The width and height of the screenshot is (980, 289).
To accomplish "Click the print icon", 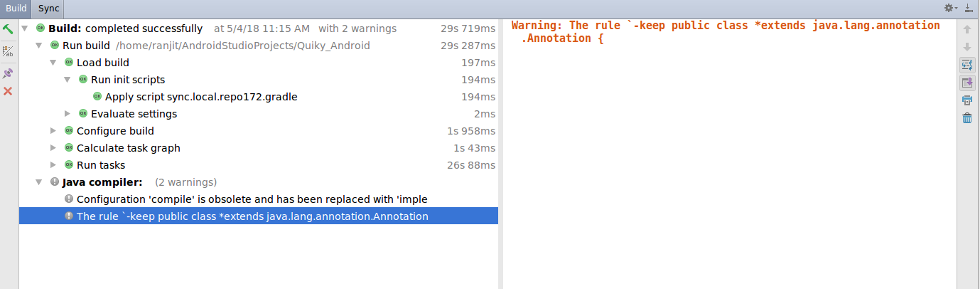I will click(x=966, y=100).
